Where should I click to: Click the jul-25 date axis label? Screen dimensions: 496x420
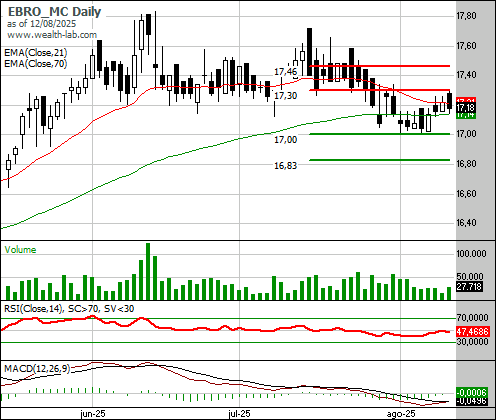click(239, 414)
